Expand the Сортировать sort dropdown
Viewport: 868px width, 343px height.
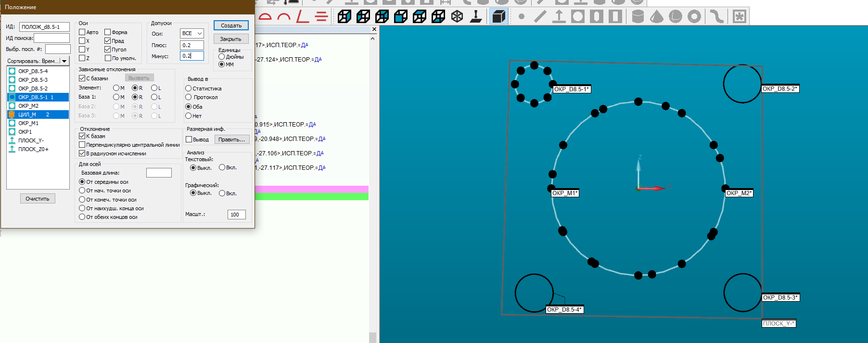click(38, 61)
